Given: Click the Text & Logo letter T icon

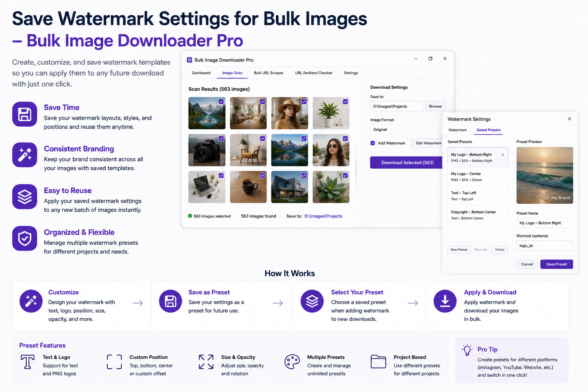Looking at the screenshot, I should (28, 362).
